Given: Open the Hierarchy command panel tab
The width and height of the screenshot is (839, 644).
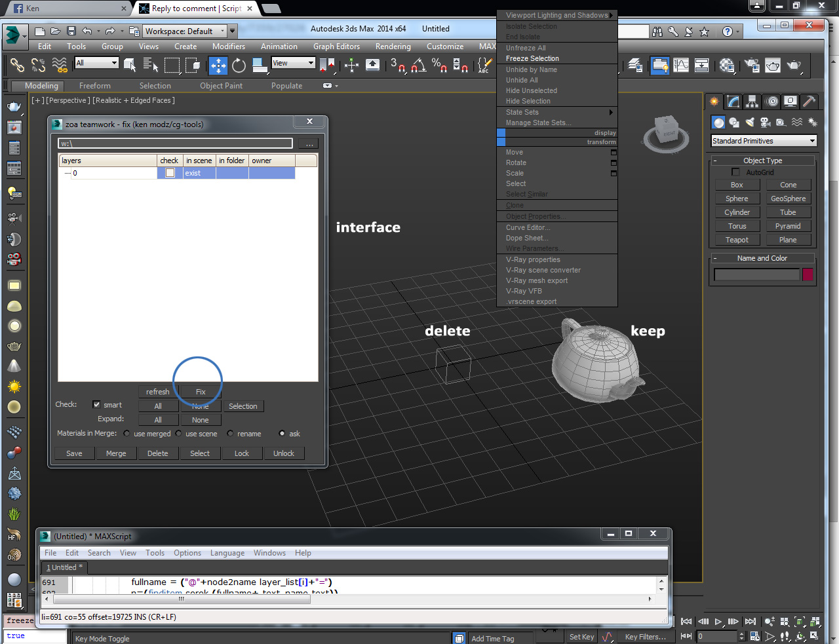Looking at the screenshot, I should point(752,102).
